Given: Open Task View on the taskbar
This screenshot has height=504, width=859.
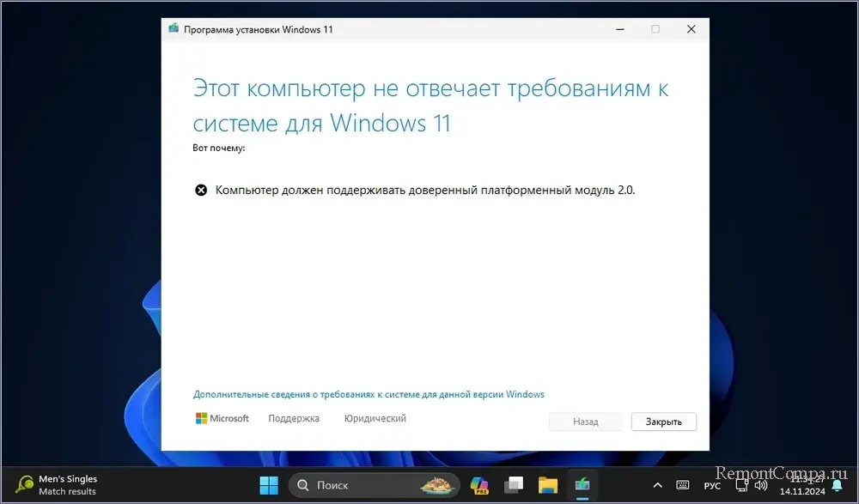Looking at the screenshot, I should click(514, 485).
